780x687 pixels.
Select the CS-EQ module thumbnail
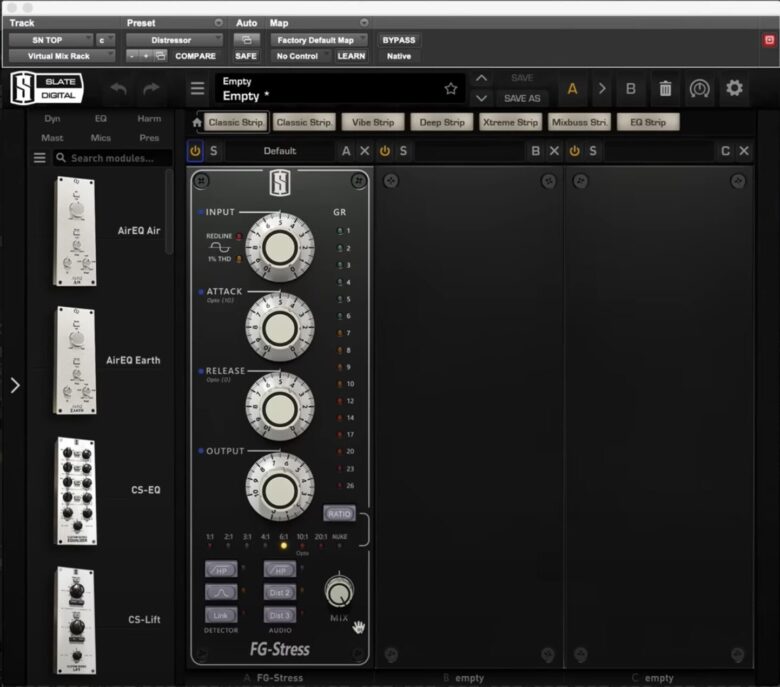click(76, 491)
